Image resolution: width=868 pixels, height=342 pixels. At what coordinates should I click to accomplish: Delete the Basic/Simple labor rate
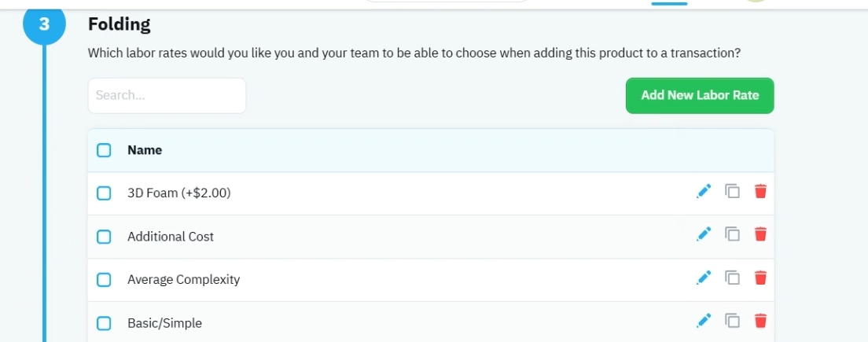[760, 321]
